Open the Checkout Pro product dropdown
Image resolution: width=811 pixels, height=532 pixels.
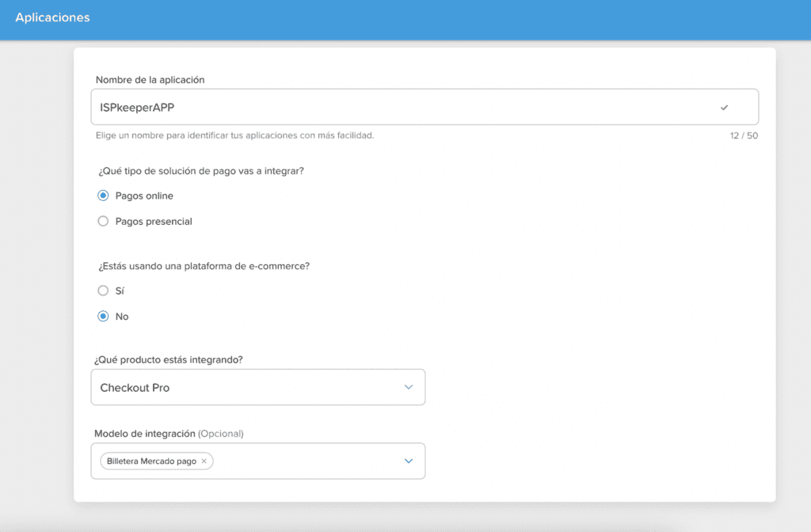coord(257,387)
